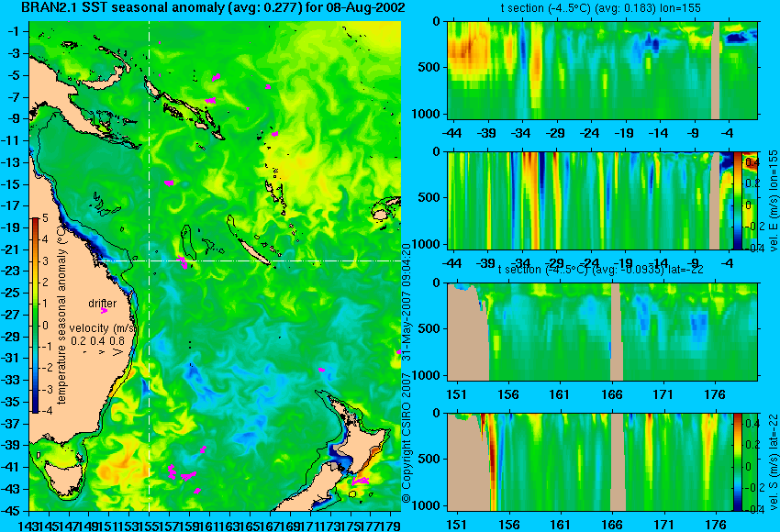Click the 'vel. S (m/s) lat=-22' label
The height and width of the screenshot is (532, 780).
pos(774,462)
